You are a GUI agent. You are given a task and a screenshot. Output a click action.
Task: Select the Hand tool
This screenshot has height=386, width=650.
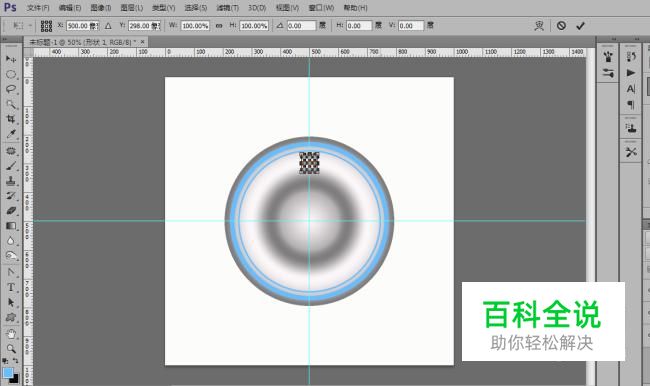(11, 334)
